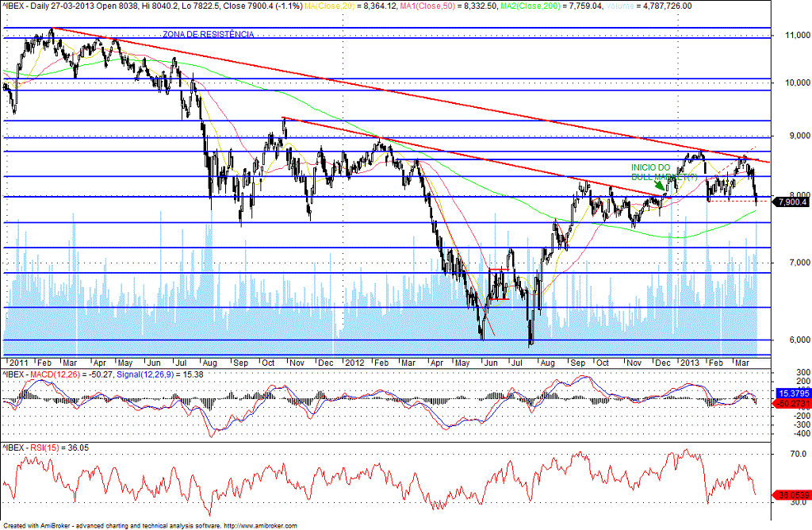Click the red -50.2731 MACD value tag
Viewport: 812px width, 530px height.
pyautogui.click(x=791, y=403)
